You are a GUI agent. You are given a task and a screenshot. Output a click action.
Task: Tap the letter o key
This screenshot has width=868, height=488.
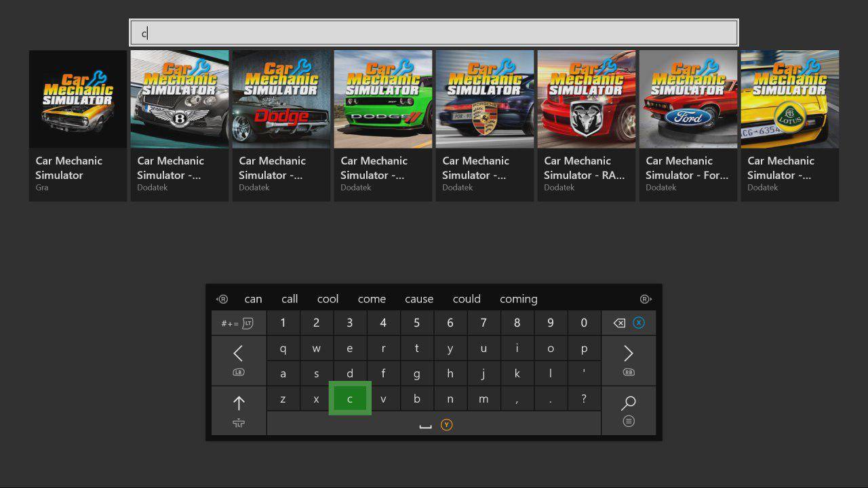[x=550, y=349]
